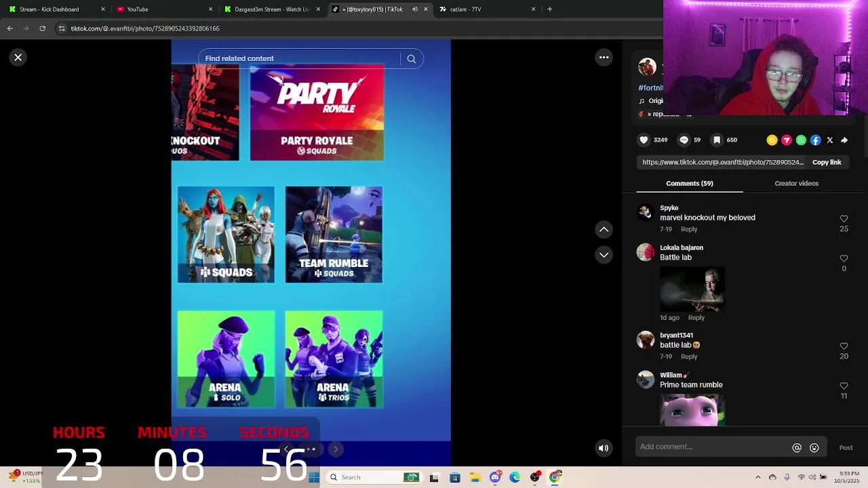The image size is (868, 488).
Task: Mute the post sound with speaker button
Action: click(604, 448)
